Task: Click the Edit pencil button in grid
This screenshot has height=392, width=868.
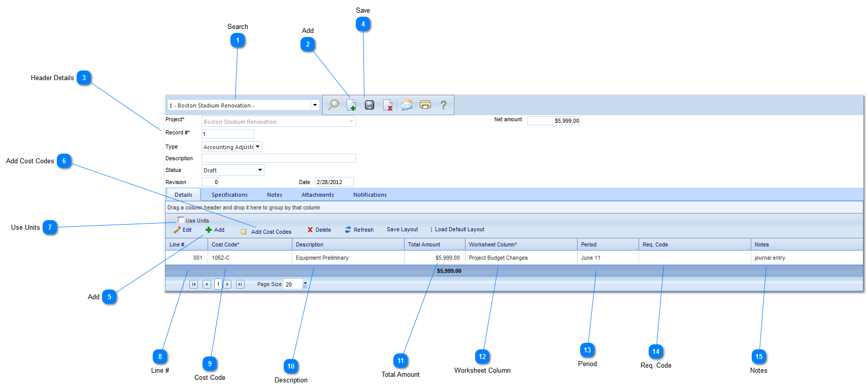Action: (183, 230)
